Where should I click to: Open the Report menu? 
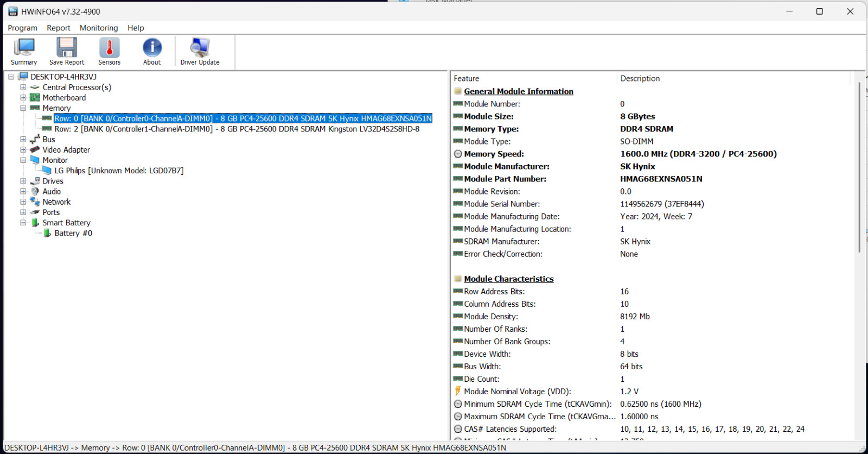[58, 28]
